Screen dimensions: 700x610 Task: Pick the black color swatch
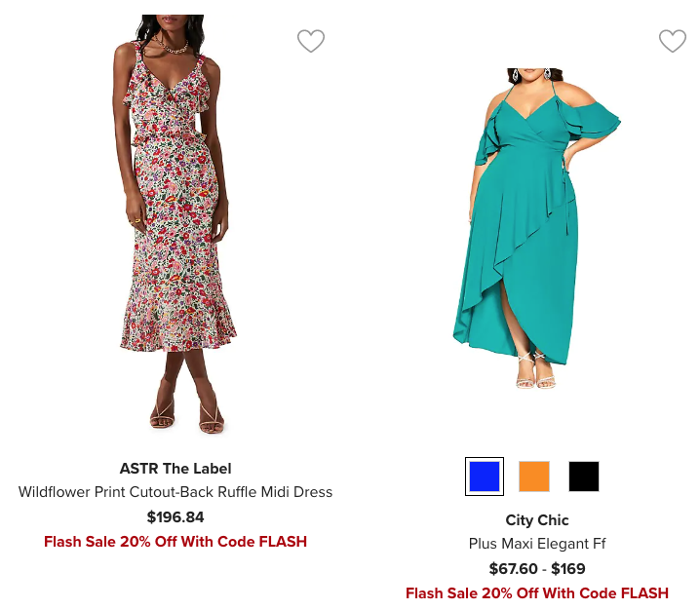click(584, 477)
